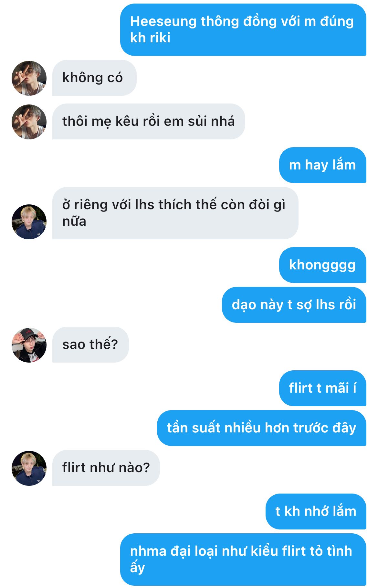The height and width of the screenshot is (588, 378).
Task: Select the "thôi mẹ kêu rồi em sủi nhá" bubble
Action: 148,122
